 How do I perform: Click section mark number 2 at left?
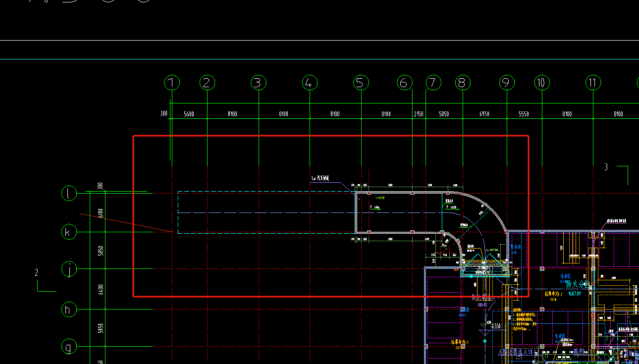[x=37, y=272]
